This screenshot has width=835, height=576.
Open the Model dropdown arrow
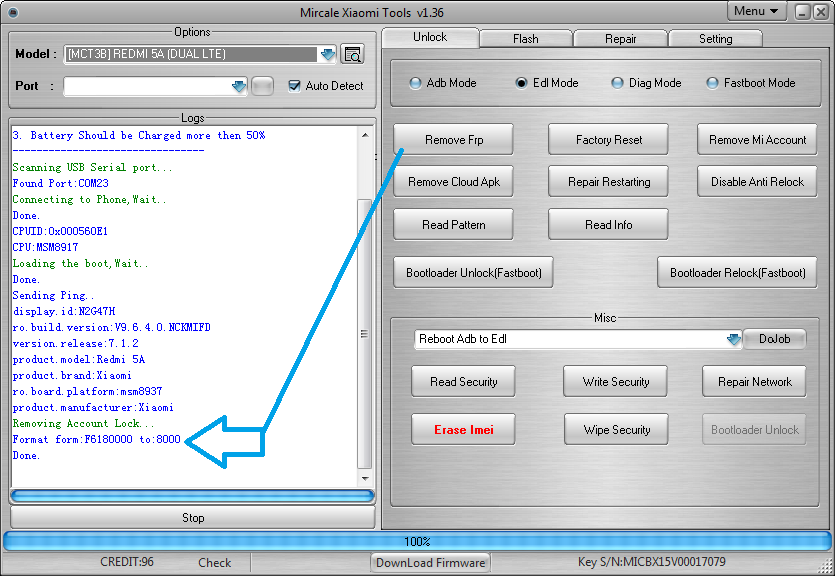pyautogui.click(x=328, y=54)
